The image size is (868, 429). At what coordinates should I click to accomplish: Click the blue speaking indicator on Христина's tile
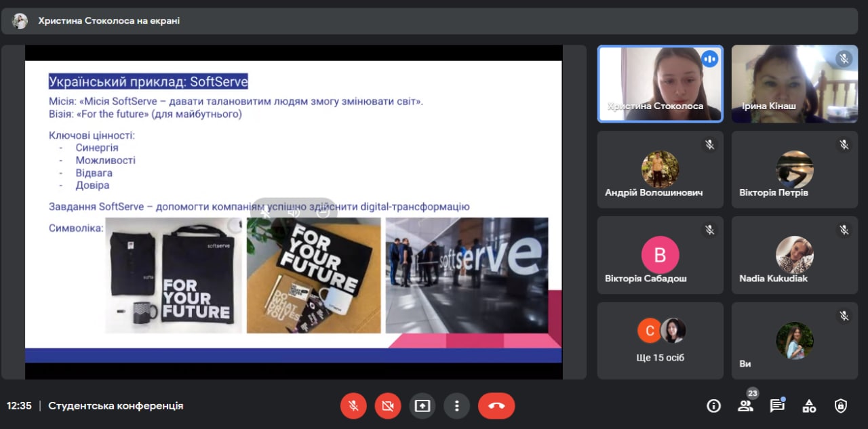coord(709,59)
